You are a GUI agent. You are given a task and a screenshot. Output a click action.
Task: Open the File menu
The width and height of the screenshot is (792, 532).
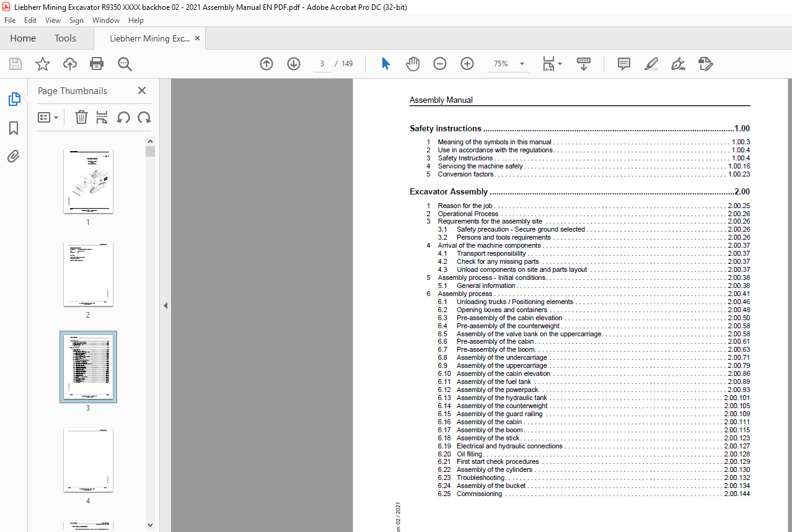[10, 20]
